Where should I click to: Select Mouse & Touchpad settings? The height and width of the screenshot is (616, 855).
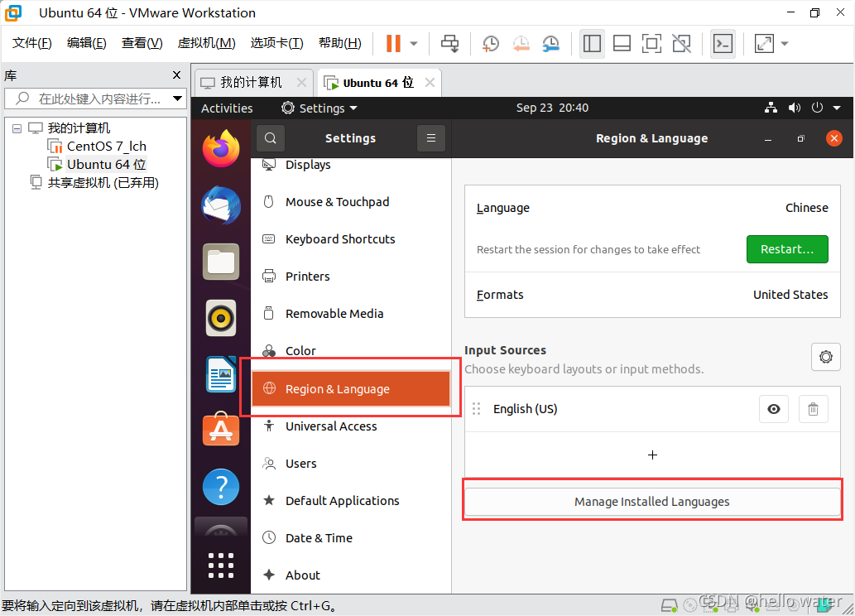[x=351, y=202]
